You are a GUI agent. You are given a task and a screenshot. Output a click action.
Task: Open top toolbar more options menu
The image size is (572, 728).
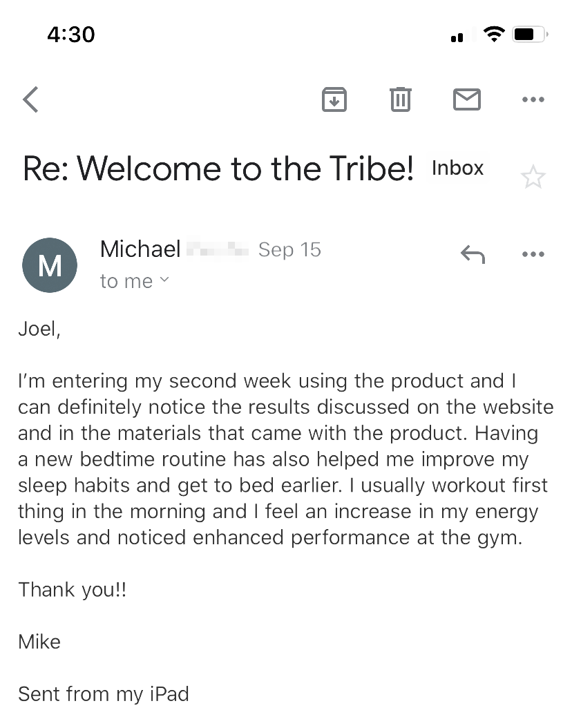(533, 99)
